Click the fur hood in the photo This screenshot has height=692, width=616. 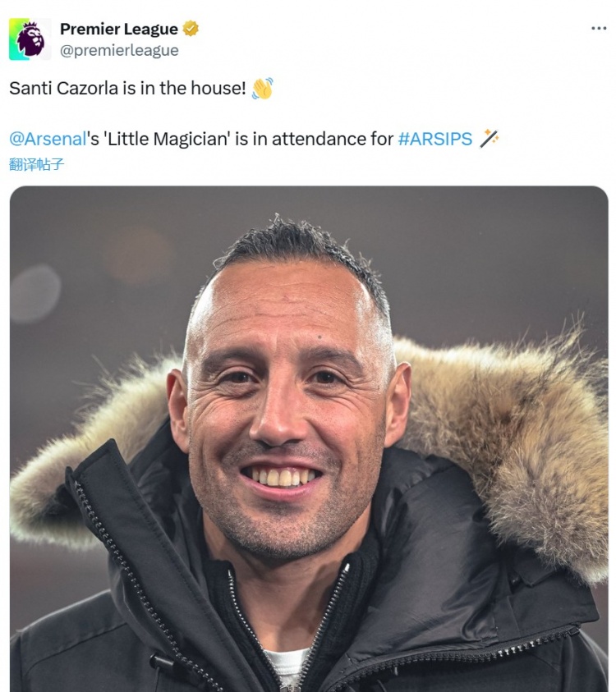coord(526,427)
